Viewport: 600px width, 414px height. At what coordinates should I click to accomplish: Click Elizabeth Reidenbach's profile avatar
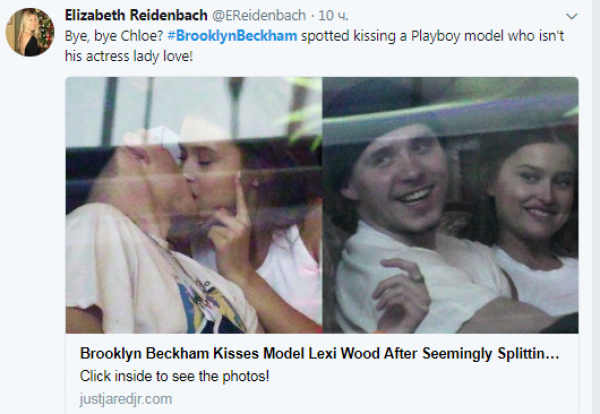click(30, 32)
